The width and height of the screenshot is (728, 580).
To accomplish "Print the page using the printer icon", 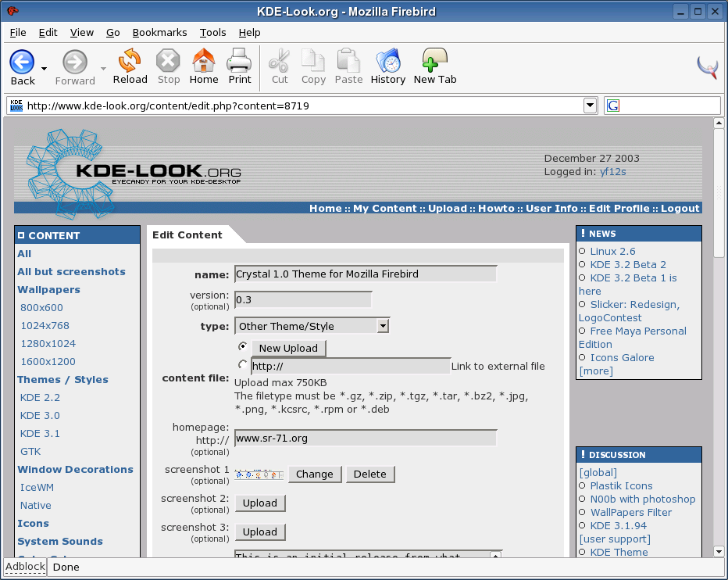I will 240,60.
